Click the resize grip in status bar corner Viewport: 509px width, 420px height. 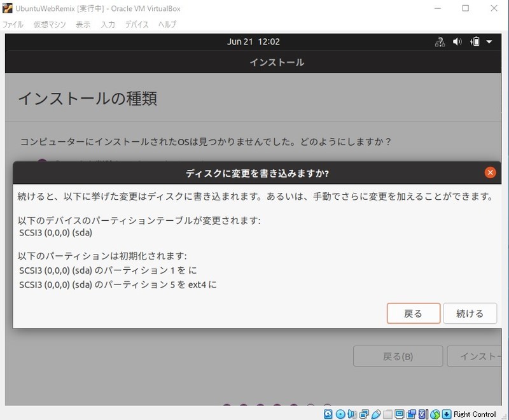[505, 416]
